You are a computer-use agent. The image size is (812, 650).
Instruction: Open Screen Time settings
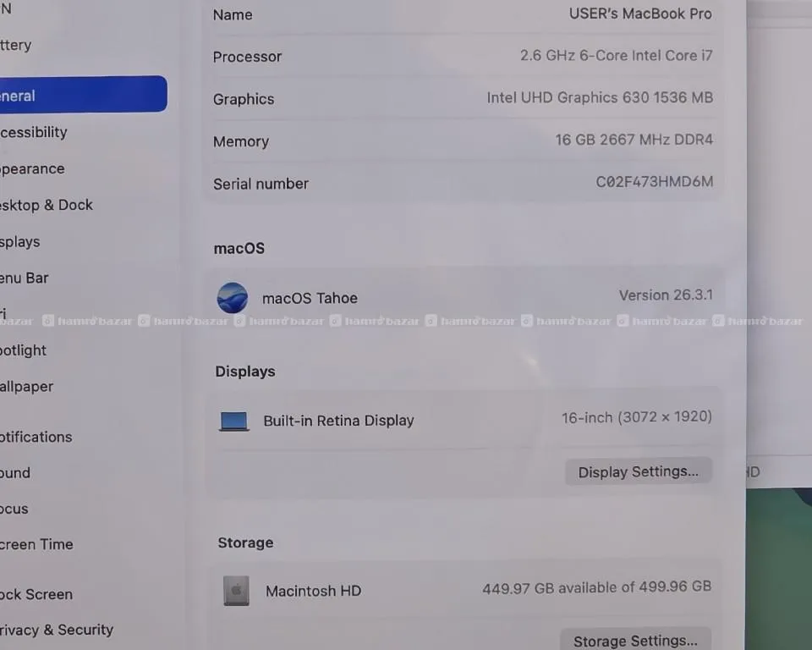tap(36, 544)
